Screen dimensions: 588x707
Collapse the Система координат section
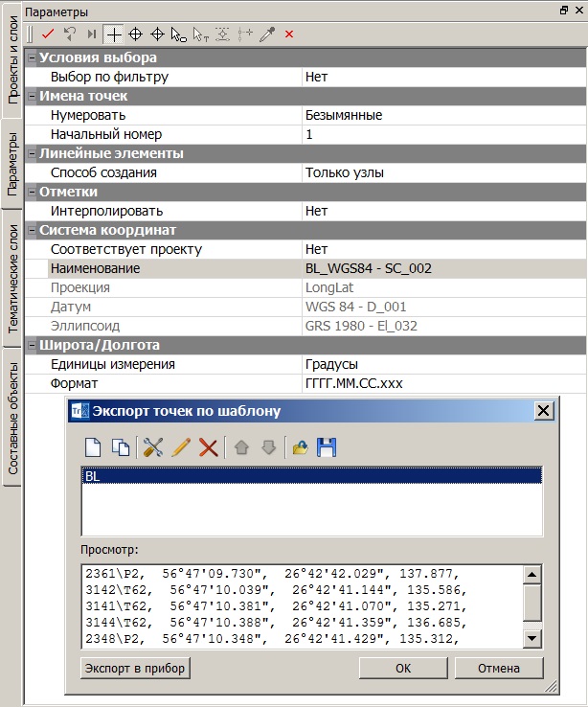32,230
